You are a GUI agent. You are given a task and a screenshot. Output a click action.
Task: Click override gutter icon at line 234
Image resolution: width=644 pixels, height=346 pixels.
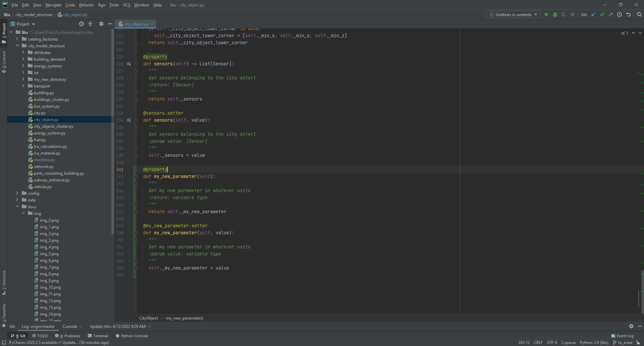pos(128,120)
